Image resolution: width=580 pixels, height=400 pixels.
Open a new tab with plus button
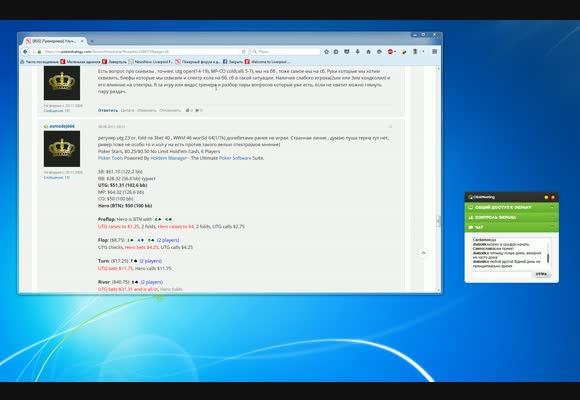pos(92,41)
